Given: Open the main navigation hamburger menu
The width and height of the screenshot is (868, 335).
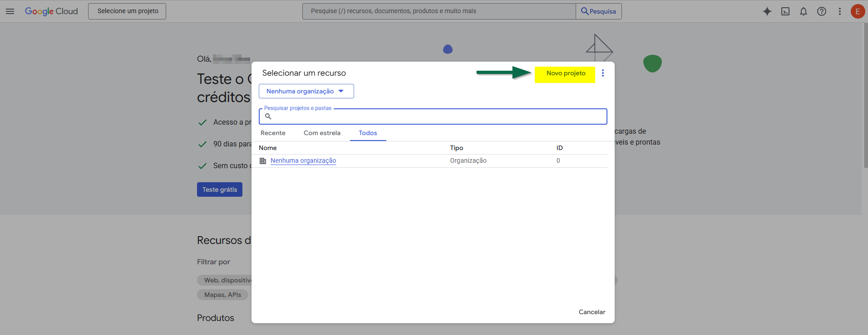Looking at the screenshot, I should (10, 11).
